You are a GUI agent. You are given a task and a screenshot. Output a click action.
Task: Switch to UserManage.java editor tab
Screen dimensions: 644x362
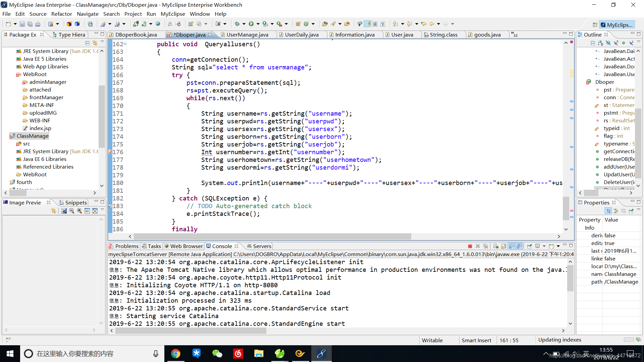pos(247,35)
